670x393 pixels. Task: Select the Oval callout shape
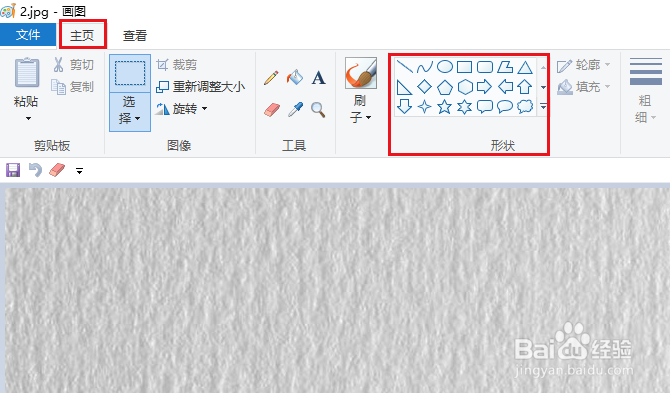coord(505,106)
